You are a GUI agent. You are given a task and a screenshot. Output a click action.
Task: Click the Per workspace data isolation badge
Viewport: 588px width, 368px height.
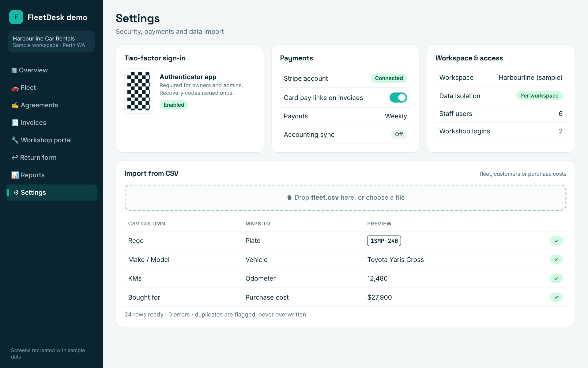[539, 96]
